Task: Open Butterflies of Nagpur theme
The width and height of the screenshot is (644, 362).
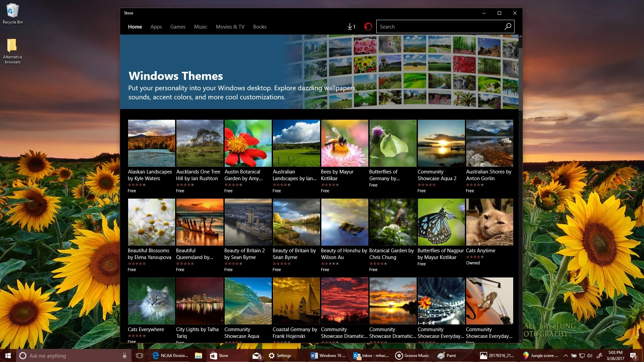Action: (x=441, y=232)
